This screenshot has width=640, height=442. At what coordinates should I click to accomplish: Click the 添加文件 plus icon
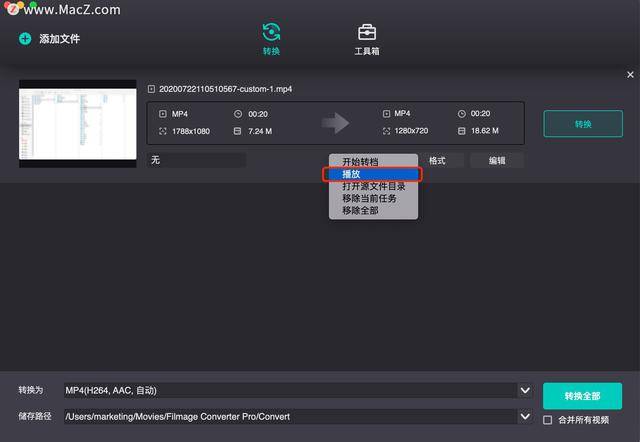tap(25, 39)
